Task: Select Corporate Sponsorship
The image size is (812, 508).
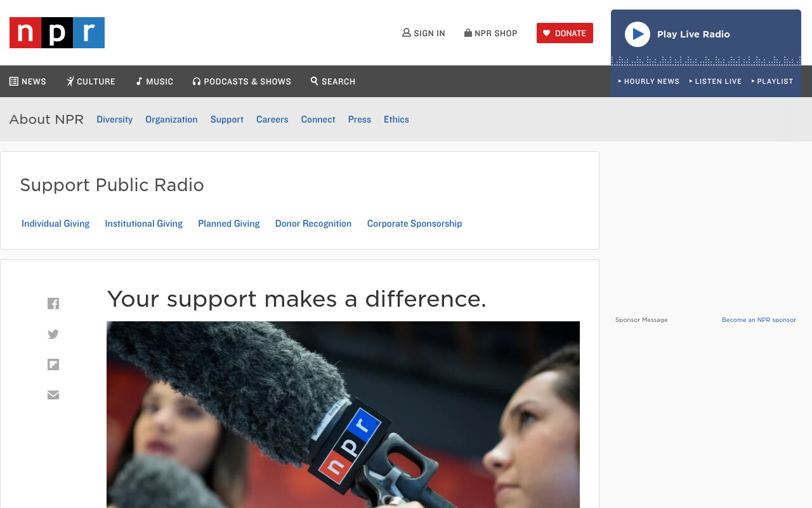Action: click(415, 224)
